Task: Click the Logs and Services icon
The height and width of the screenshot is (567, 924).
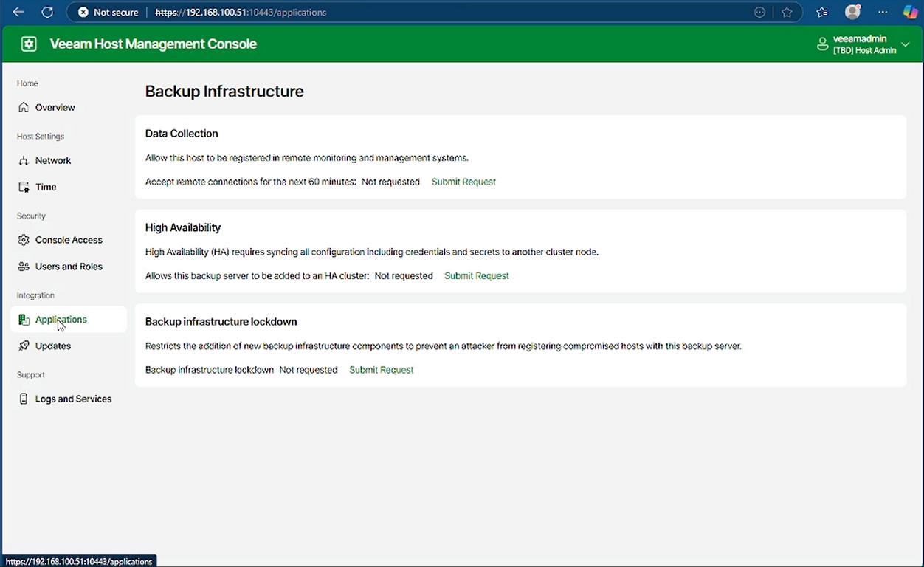Action: click(x=24, y=399)
